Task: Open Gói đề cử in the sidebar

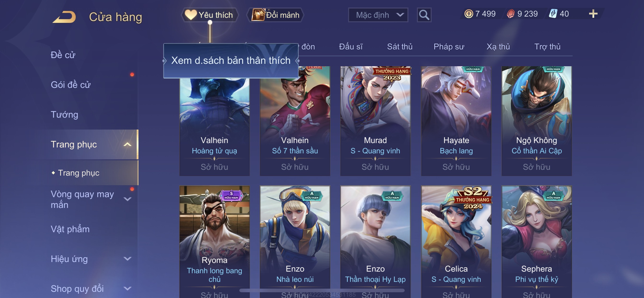Action: point(70,85)
